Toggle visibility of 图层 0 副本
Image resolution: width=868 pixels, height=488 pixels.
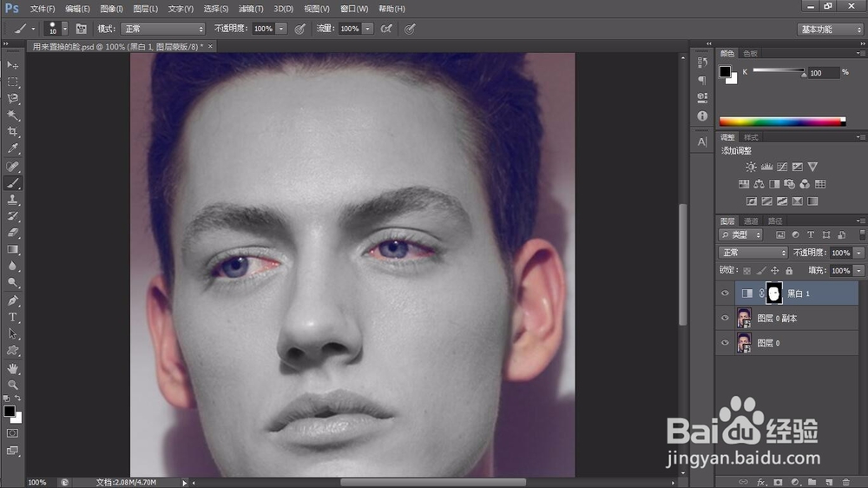[x=725, y=318]
